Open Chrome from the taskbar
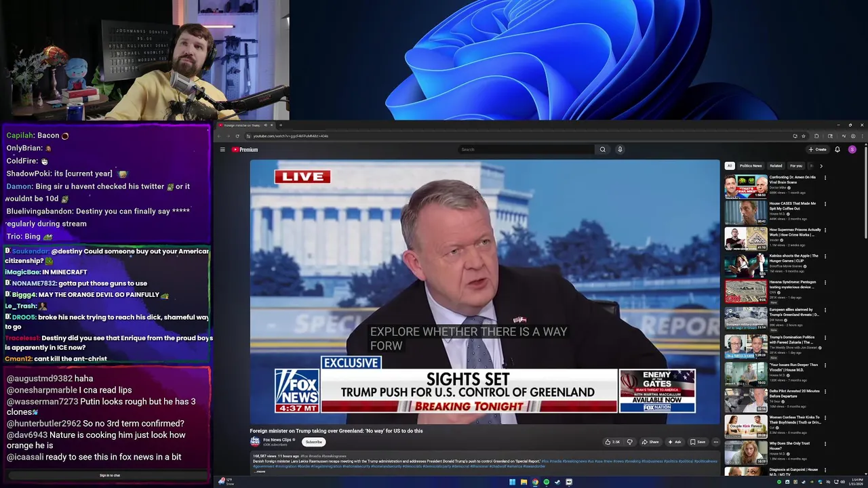The height and width of the screenshot is (488, 868). [535, 482]
